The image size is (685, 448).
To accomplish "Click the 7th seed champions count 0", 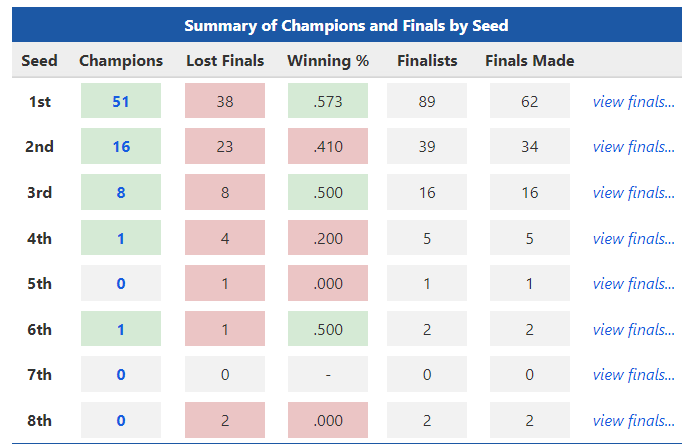I will click(121, 375).
